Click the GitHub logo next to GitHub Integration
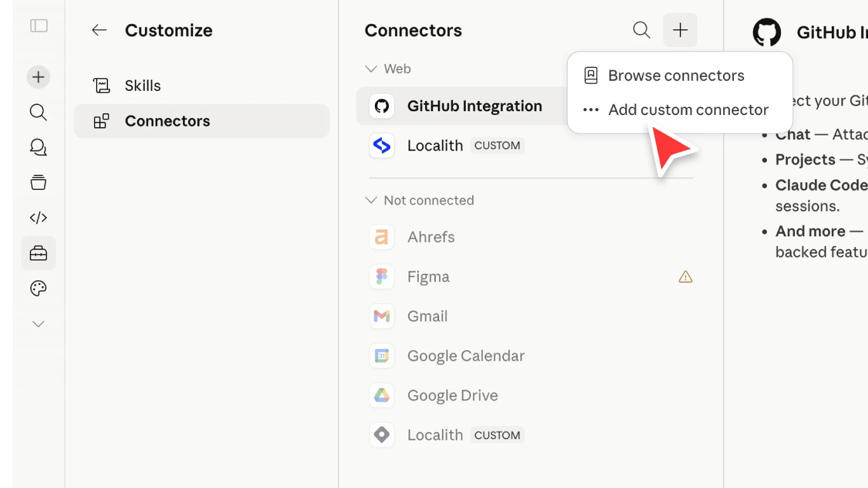 tap(381, 106)
